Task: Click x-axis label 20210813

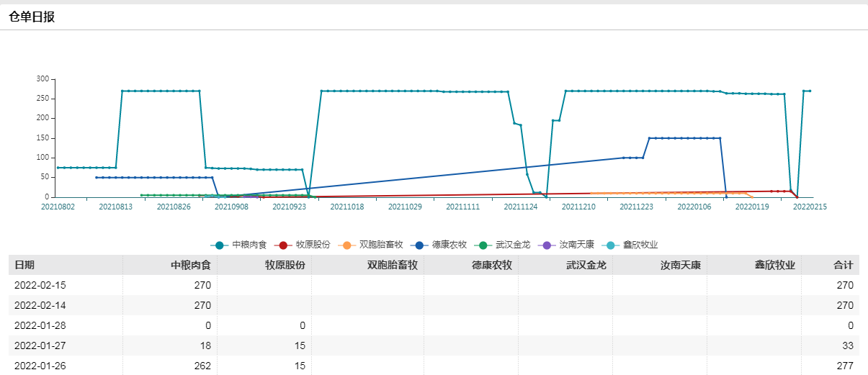Action: pyautogui.click(x=116, y=207)
